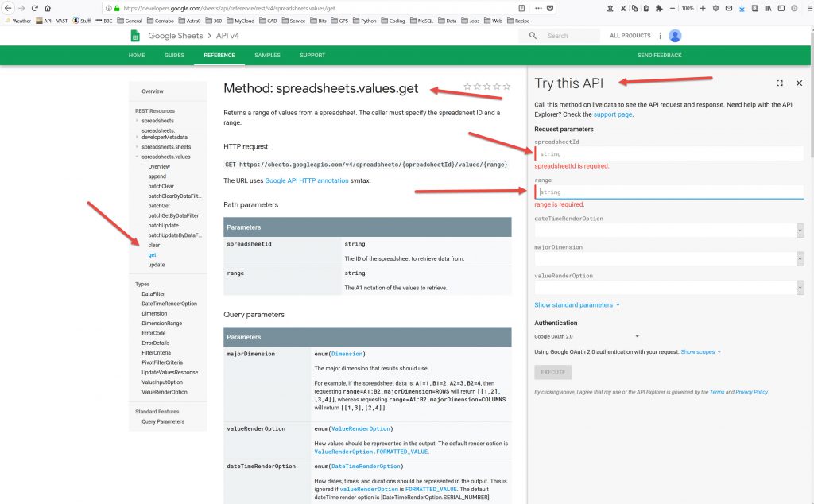Expand Show standard parameters
Screen dimensions: 814x504
click(576, 305)
